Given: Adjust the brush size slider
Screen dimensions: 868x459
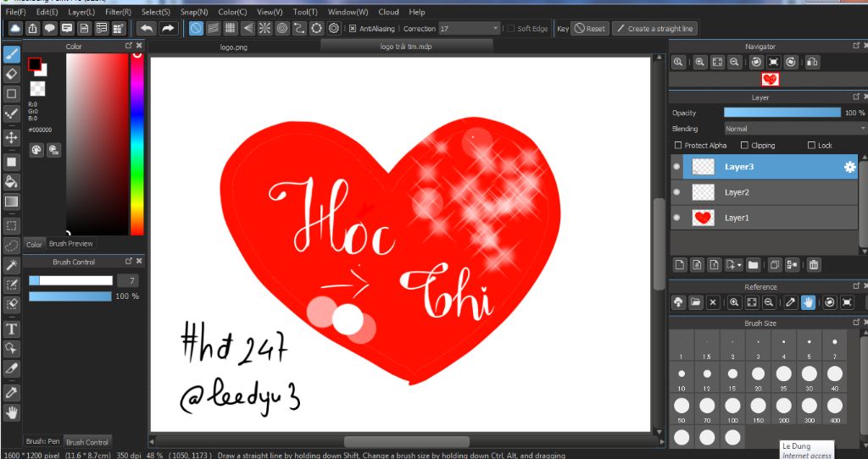Looking at the screenshot, I should 71,281.
